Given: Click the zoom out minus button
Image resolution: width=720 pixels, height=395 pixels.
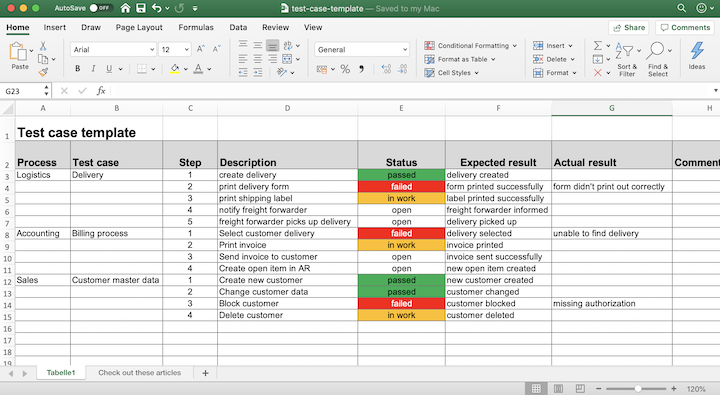Looking at the screenshot, I should (x=599, y=389).
